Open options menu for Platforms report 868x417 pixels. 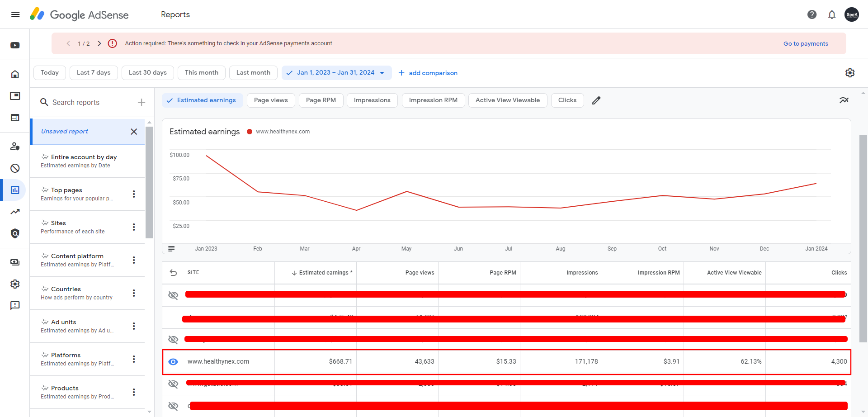[x=134, y=359]
